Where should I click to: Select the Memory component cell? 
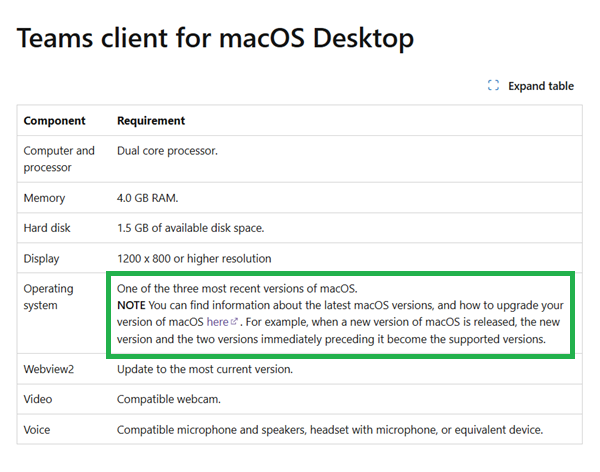coord(44,198)
